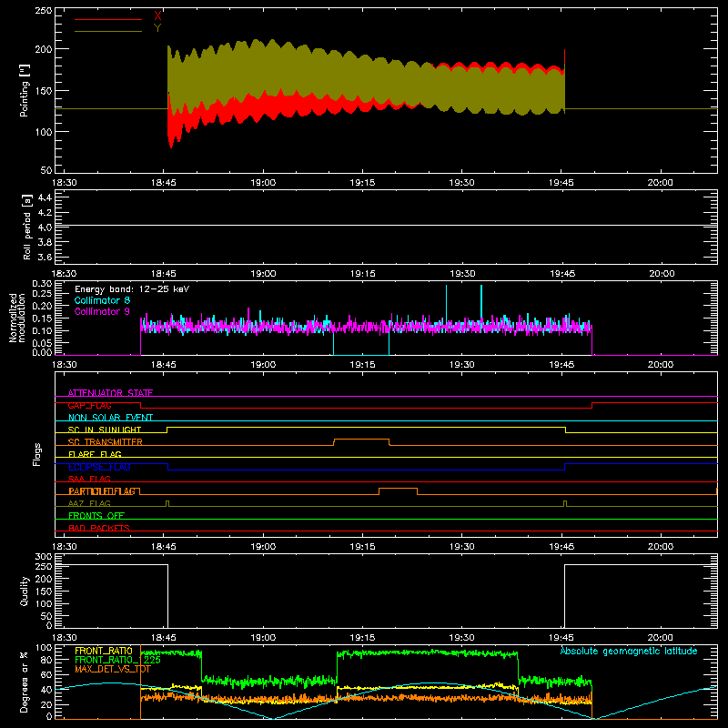Click the 'Flags' axis title
Image resolution: width=728 pixels, height=728 pixels.
(x=36, y=454)
